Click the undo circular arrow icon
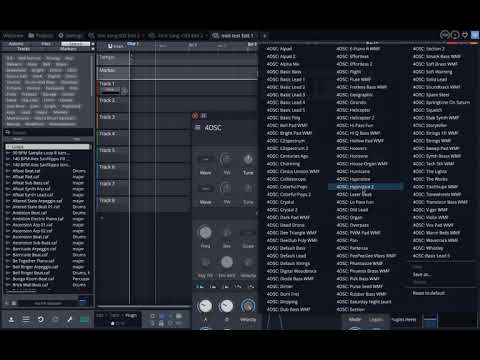 click(41, 319)
